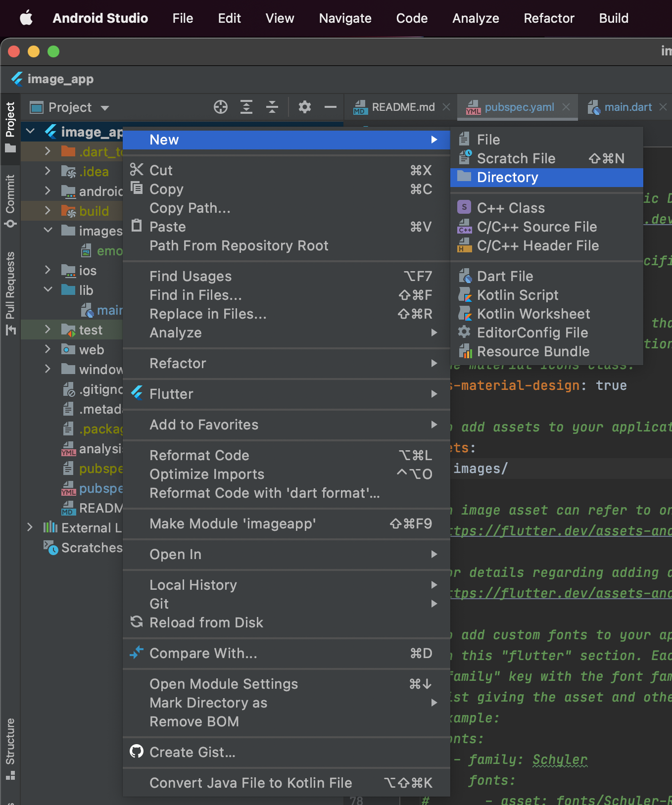672x805 pixels.
Task: Collapse the lib folder
Action: point(48,290)
